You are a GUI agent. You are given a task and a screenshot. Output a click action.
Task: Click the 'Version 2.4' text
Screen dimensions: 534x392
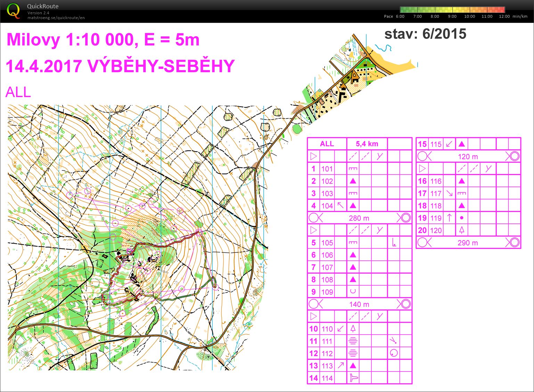pos(38,13)
